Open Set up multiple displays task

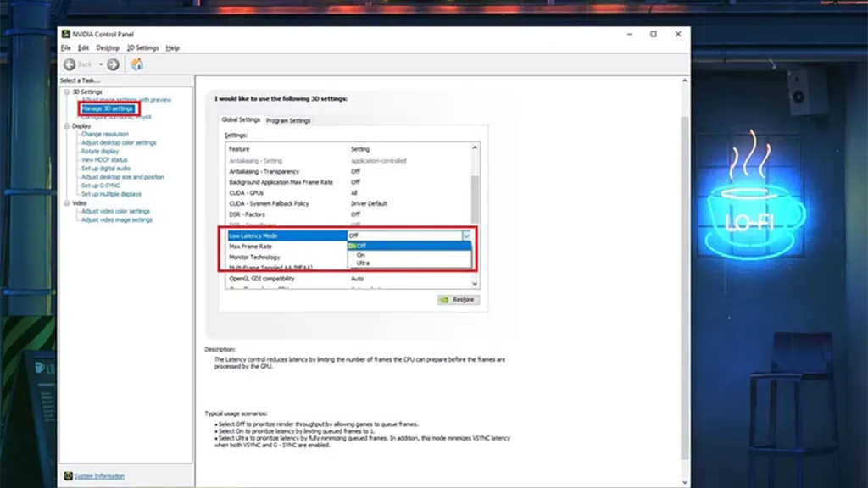coord(111,194)
